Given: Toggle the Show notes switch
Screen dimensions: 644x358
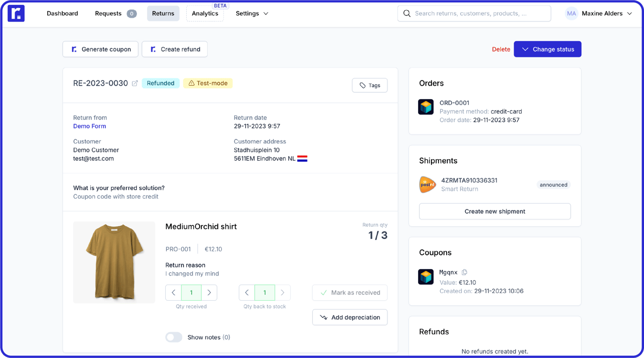Looking at the screenshot, I should (x=174, y=337).
